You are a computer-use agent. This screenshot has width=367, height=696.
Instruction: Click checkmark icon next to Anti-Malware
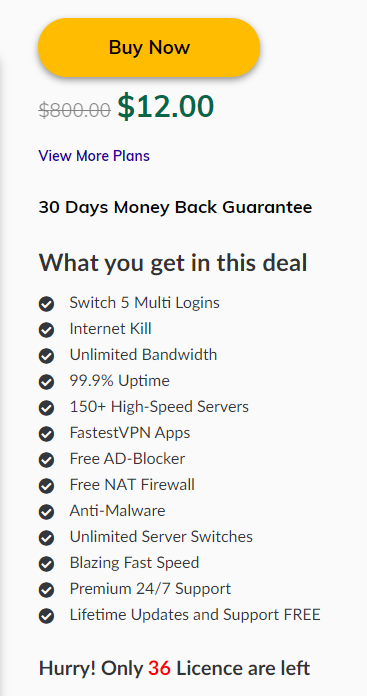coord(46,512)
